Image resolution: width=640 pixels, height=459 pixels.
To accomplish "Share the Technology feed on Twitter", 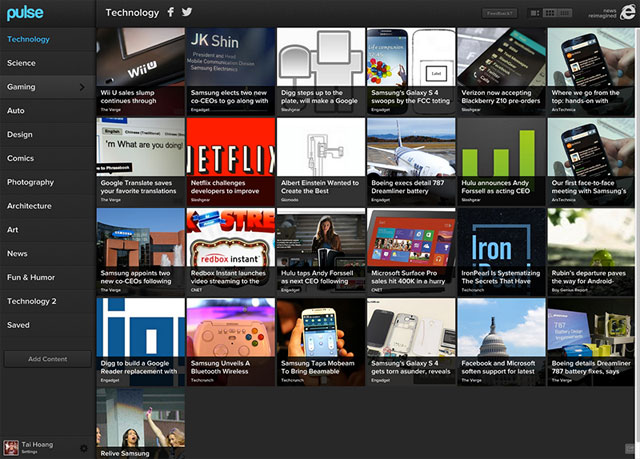I will coord(187,12).
